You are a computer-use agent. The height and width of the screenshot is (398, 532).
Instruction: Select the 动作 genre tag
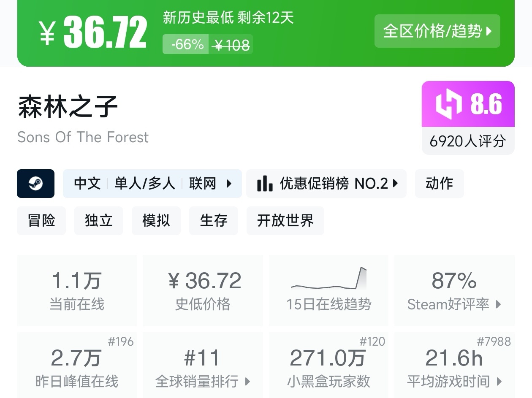439,184
